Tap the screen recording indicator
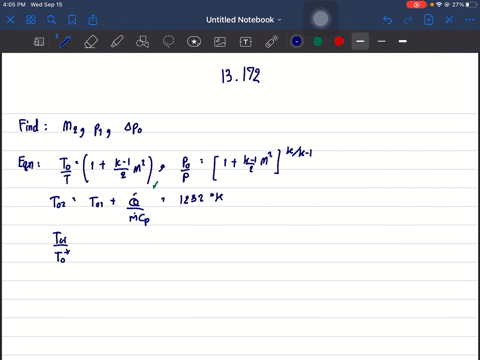Screen dimensions: 480x360 tap(416, 5)
